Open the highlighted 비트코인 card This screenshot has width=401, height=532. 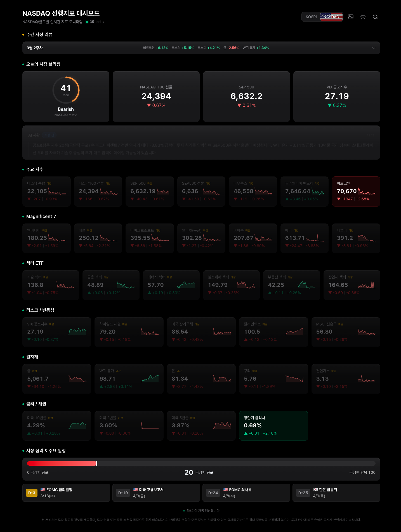[356, 191]
